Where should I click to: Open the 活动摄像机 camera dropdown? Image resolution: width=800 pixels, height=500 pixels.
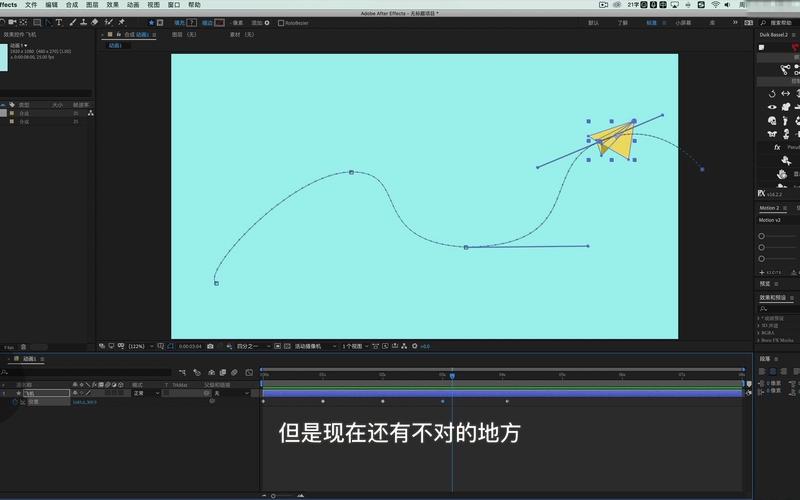click(x=315, y=346)
